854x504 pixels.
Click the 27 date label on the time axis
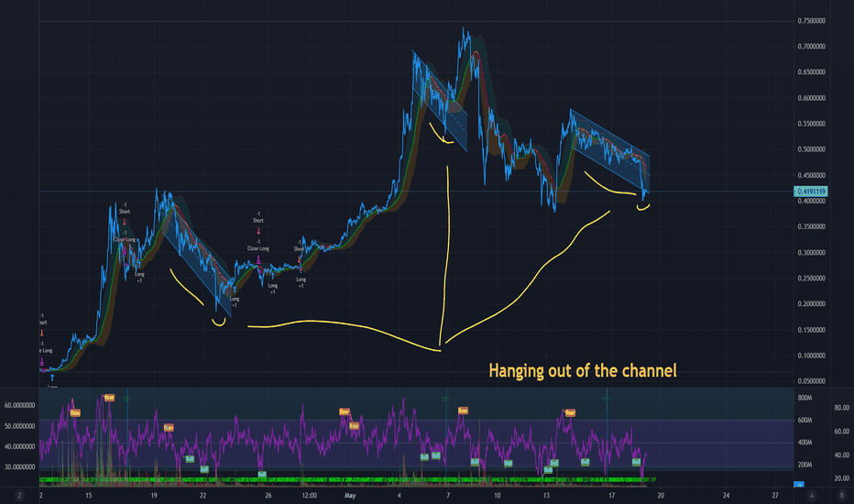(775, 495)
